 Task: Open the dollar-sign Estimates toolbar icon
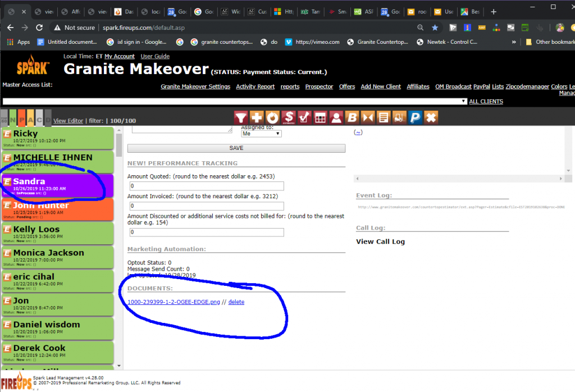click(289, 118)
